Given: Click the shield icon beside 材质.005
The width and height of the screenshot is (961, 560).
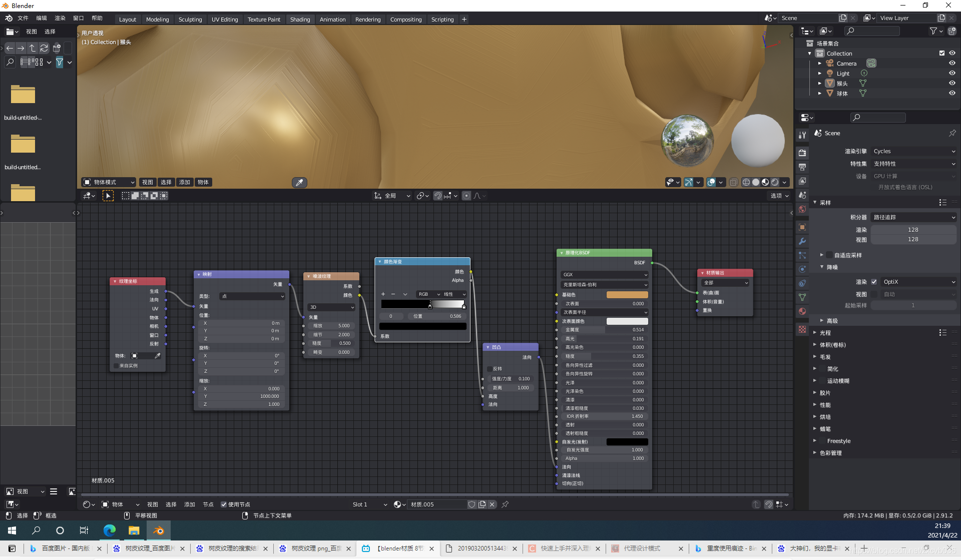Looking at the screenshot, I should tap(471, 504).
